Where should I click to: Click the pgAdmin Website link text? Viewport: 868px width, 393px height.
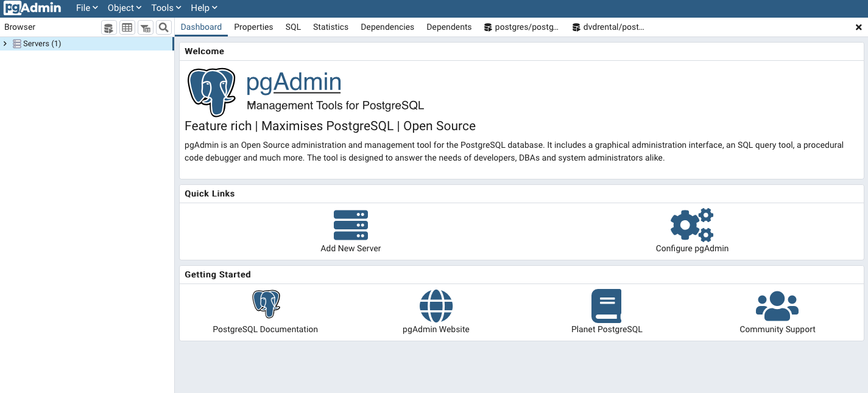436,329
